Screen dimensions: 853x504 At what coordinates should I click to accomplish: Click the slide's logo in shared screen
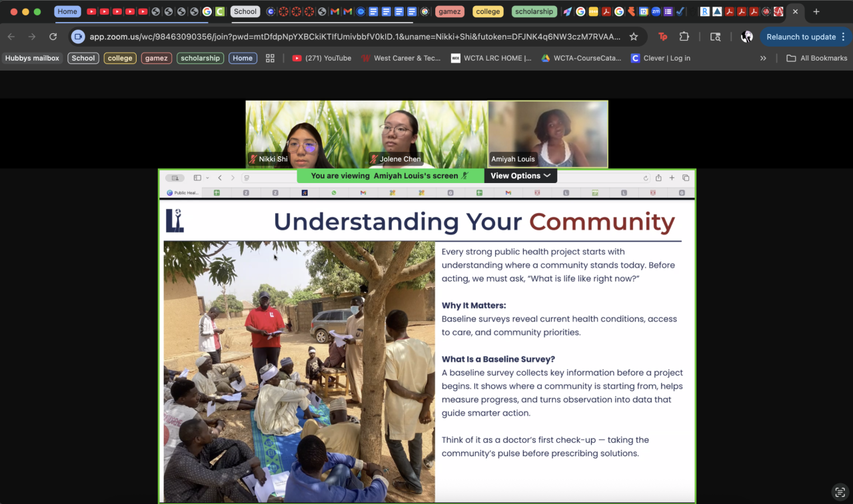coord(175,220)
